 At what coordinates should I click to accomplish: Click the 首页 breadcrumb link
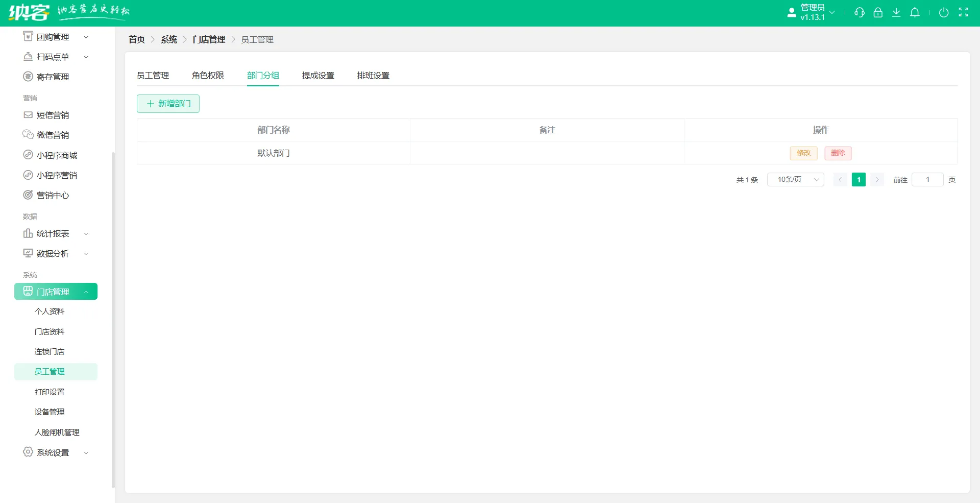click(x=136, y=39)
